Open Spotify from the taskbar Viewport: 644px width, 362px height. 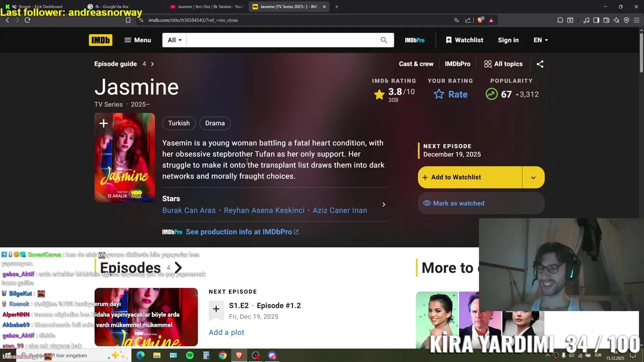click(190, 355)
